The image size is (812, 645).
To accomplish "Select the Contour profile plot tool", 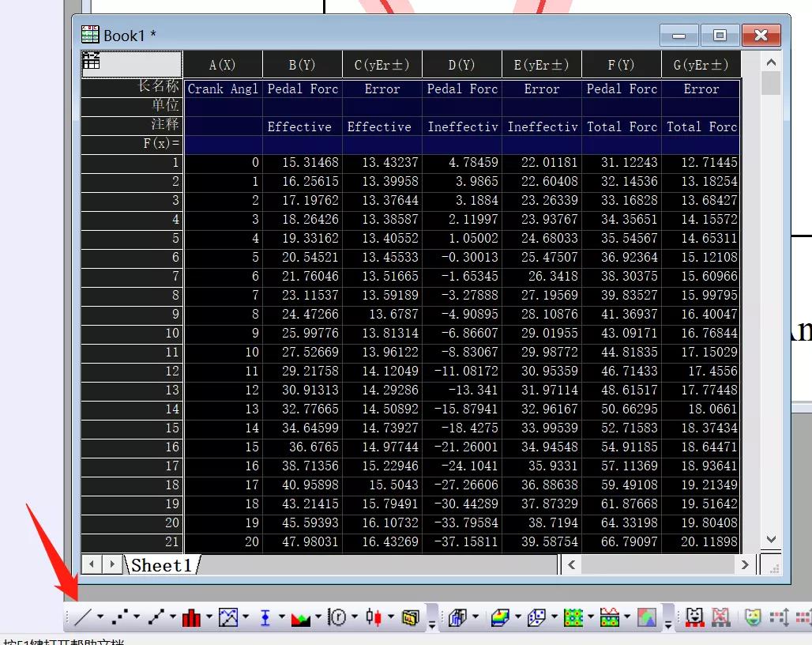I will click(x=610, y=617).
